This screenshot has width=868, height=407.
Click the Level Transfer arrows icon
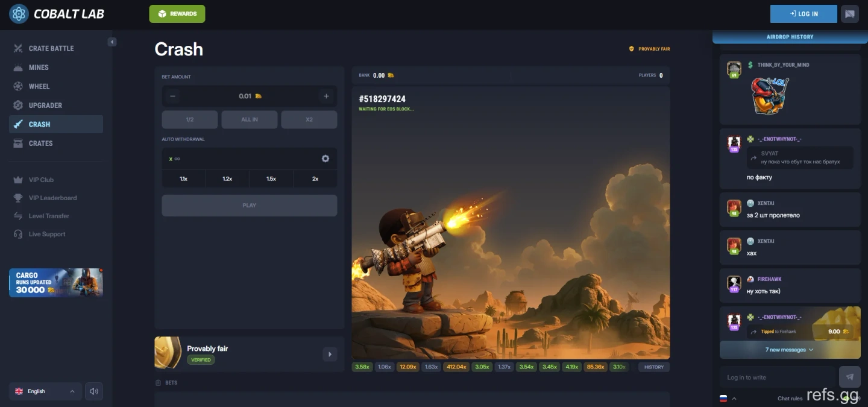pyautogui.click(x=18, y=216)
